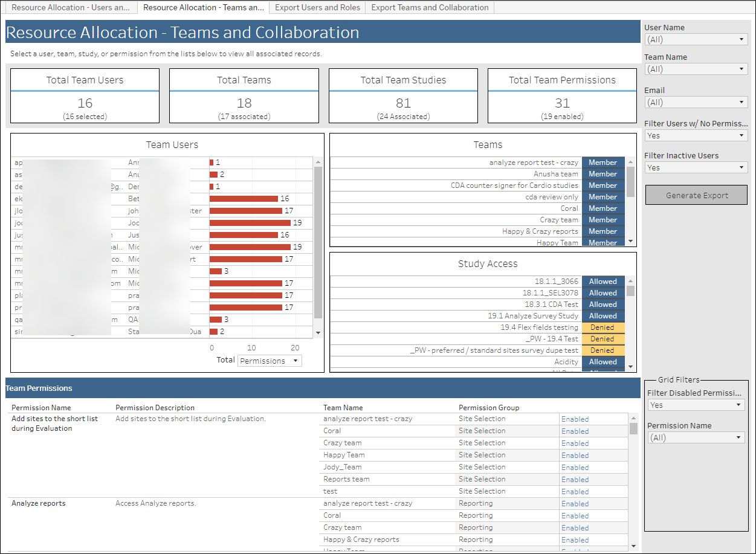Click the Member badge for Anusha team
This screenshot has height=554, width=756.
[x=603, y=173]
